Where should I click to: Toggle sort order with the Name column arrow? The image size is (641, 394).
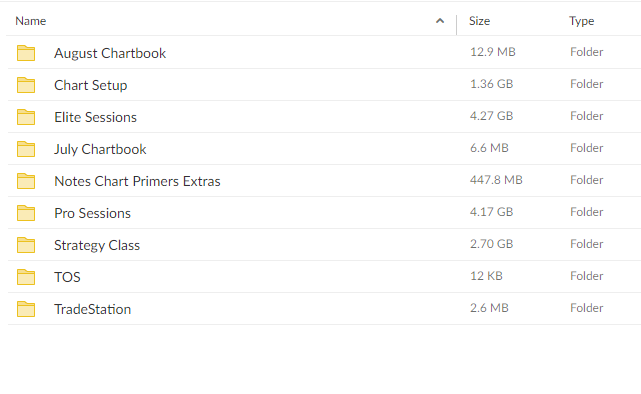tap(440, 21)
